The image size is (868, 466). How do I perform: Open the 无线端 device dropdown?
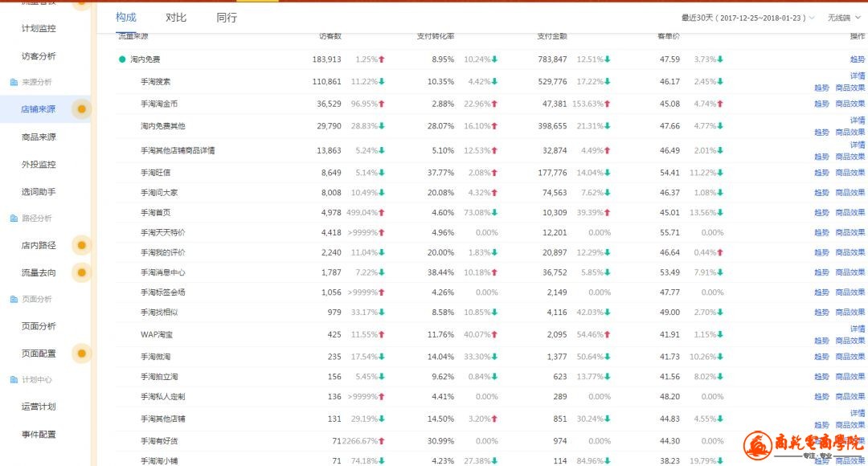[x=844, y=18]
